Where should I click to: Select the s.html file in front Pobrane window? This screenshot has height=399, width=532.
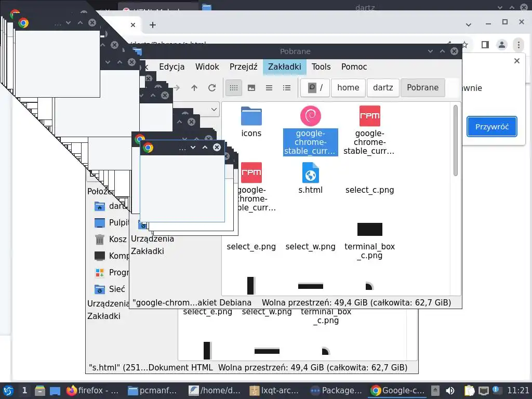click(x=311, y=178)
